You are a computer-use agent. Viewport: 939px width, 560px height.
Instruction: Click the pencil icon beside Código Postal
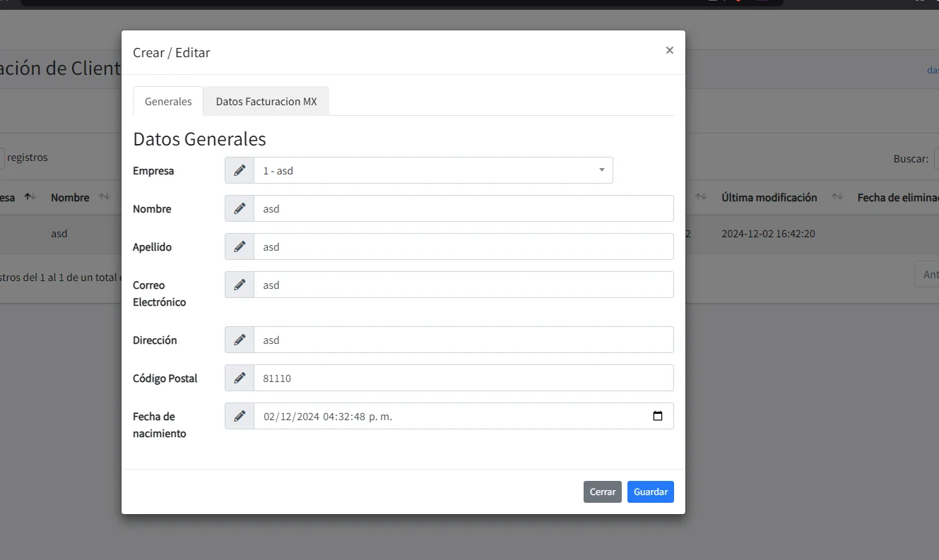[240, 378]
